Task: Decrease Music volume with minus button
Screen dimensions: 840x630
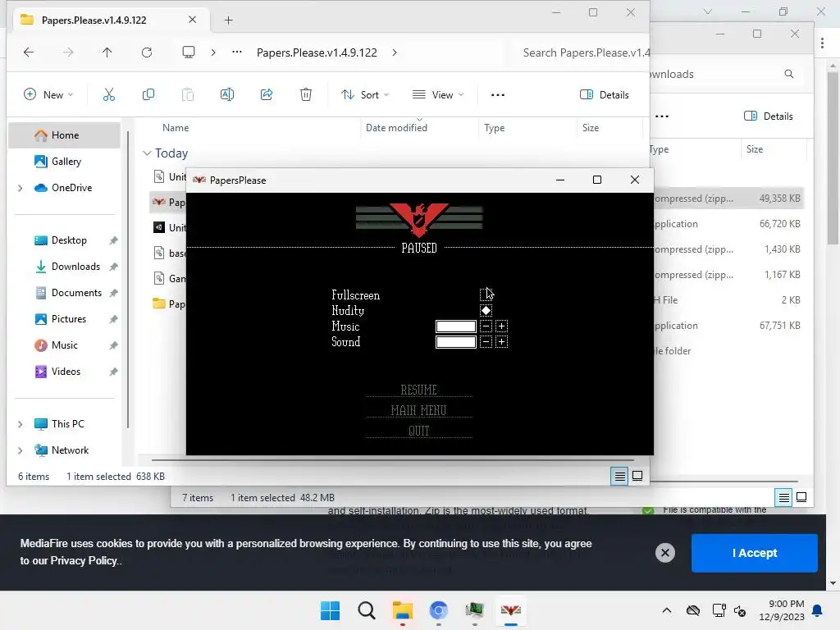Action: coord(486,326)
